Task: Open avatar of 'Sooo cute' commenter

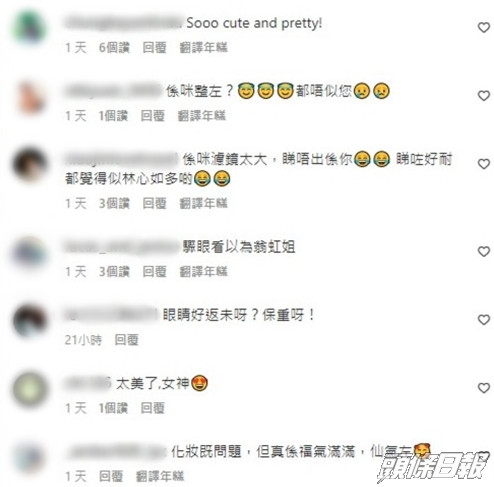Action: pyautogui.click(x=29, y=27)
